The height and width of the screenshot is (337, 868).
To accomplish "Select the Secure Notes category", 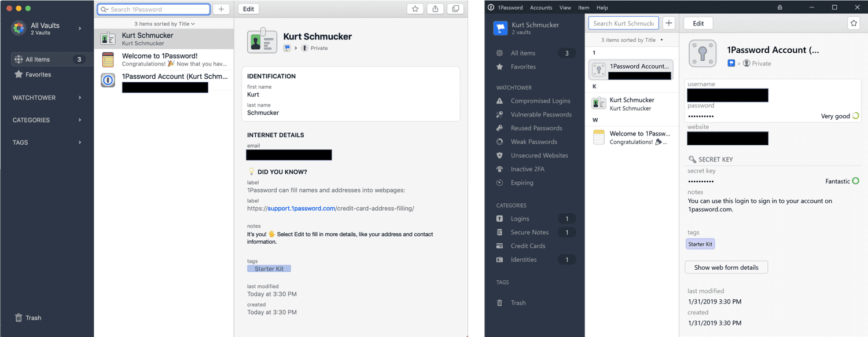I will pos(535,232).
